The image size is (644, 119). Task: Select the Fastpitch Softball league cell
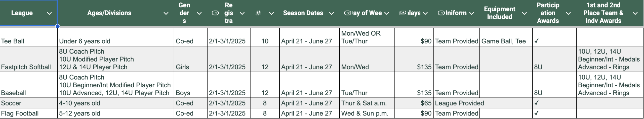[26, 67]
